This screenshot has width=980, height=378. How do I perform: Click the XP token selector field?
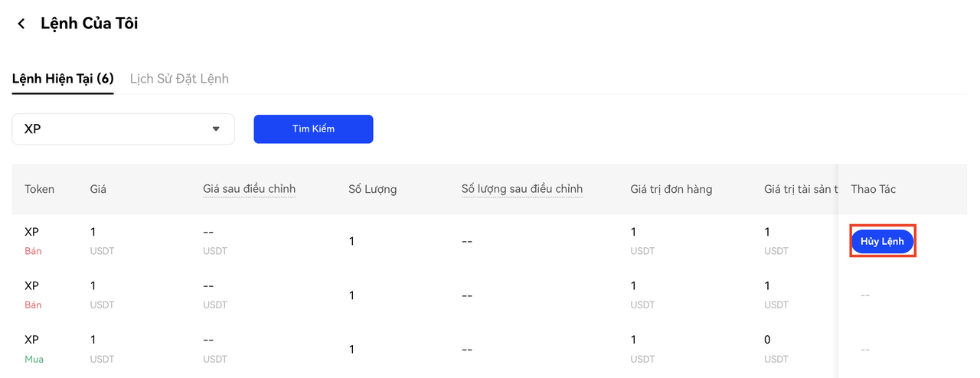(123, 129)
